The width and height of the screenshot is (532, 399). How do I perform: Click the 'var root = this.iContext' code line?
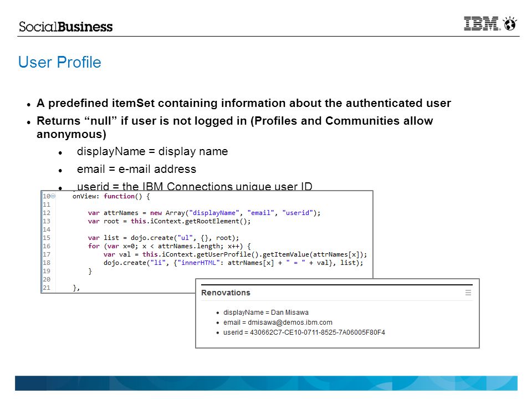tap(170, 221)
